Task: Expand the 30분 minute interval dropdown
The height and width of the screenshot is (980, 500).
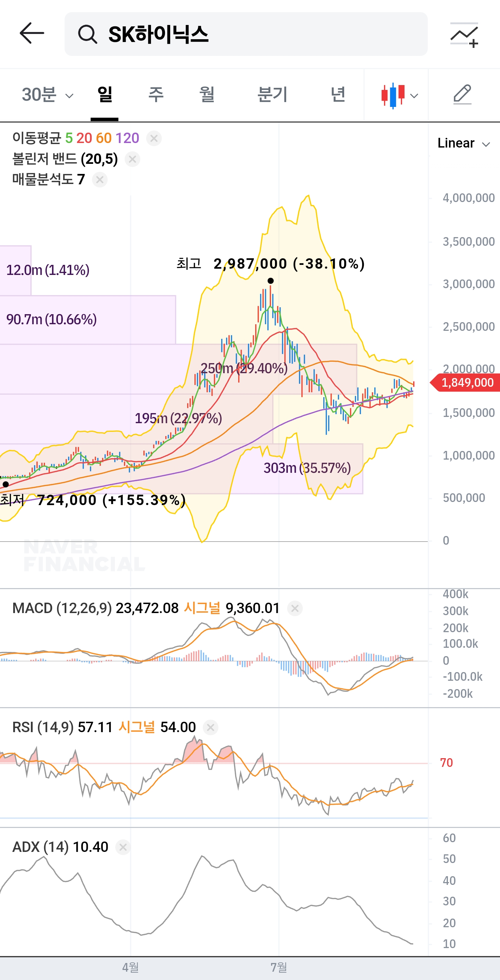Action: click(x=47, y=94)
